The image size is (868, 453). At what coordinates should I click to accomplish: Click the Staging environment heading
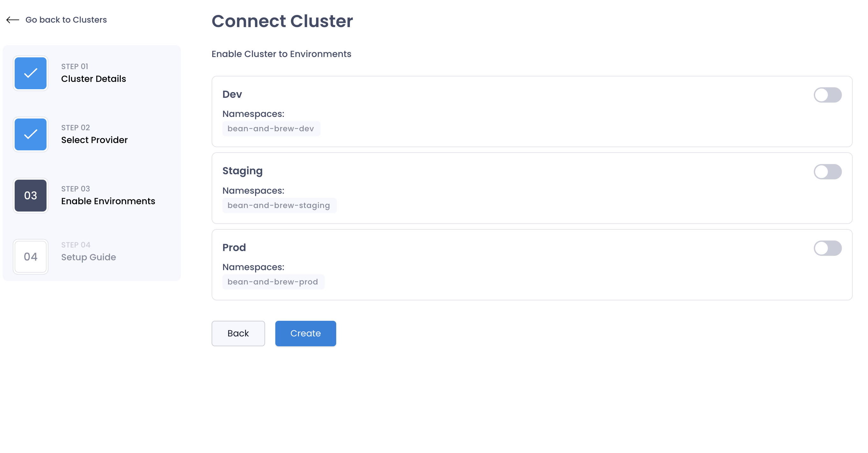point(242,171)
